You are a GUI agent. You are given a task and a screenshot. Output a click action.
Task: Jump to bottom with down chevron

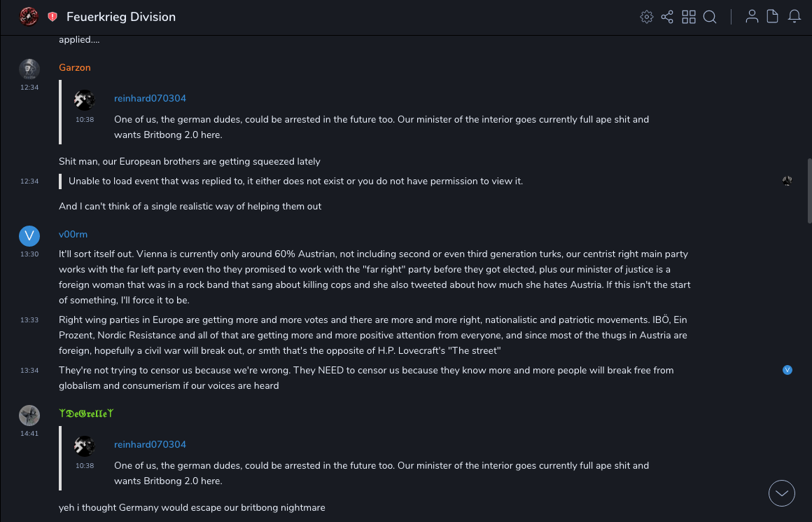(x=781, y=493)
